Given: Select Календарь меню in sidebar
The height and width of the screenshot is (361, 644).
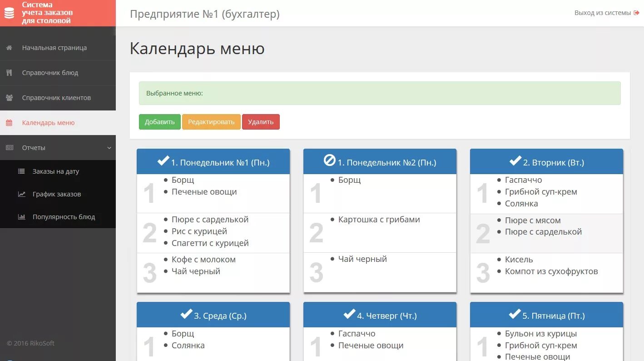Looking at the screenshot, I should click(x=58, y=123).
